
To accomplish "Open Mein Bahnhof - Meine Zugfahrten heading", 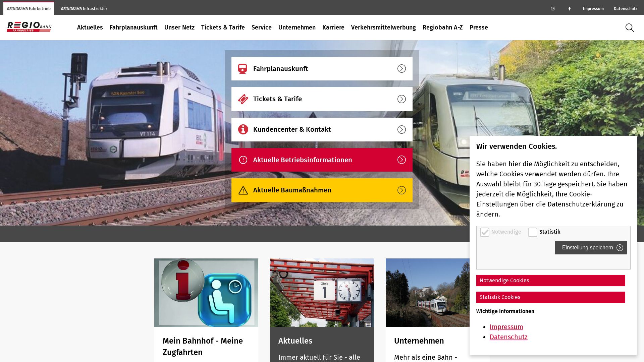I will 203,347.
